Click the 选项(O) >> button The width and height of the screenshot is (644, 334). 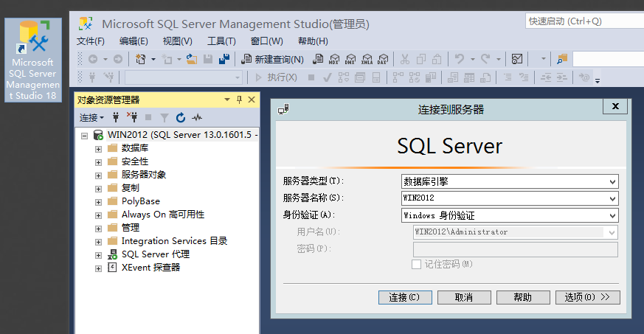pos(587,297)
